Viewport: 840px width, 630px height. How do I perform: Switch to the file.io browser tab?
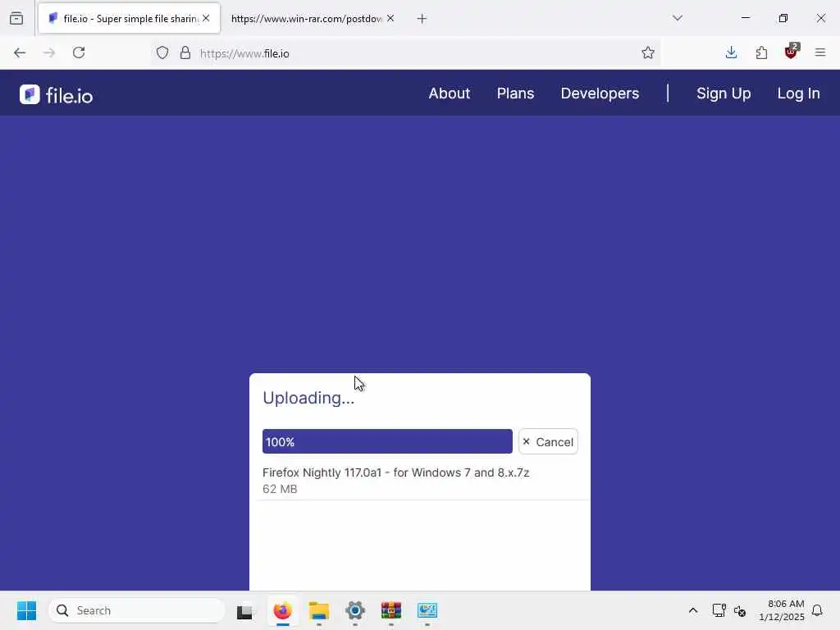(x=129, y=18)
